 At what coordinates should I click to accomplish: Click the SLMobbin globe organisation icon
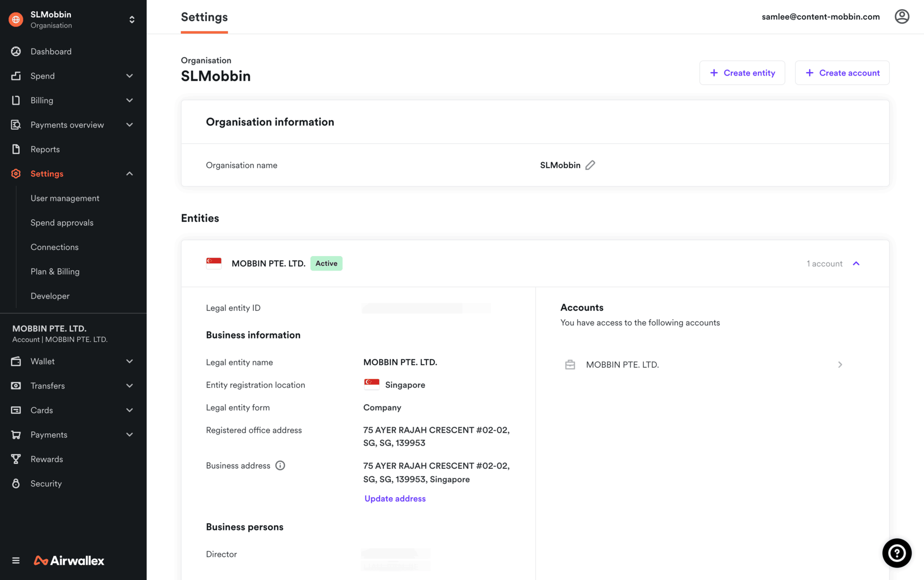[16, 19]
